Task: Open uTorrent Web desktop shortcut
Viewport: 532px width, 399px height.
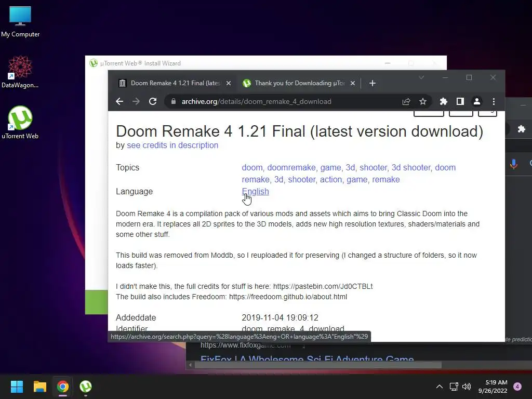Action: coord(20,123)
